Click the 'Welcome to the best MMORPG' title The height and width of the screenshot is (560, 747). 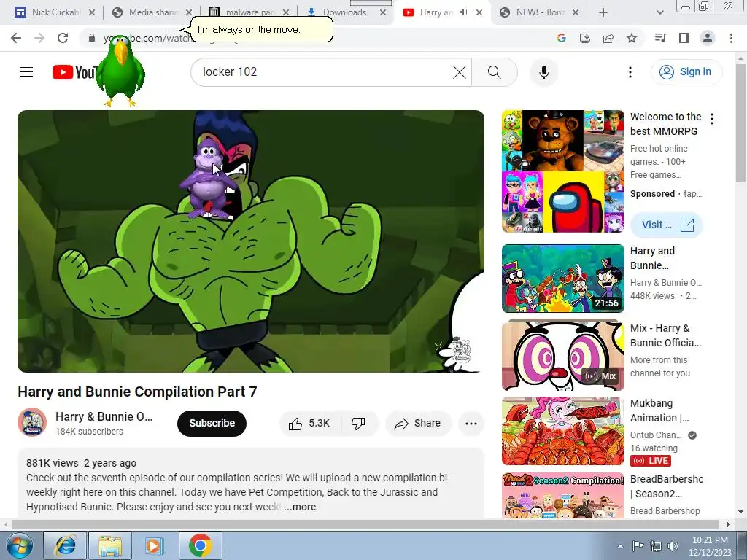point(665,124)
